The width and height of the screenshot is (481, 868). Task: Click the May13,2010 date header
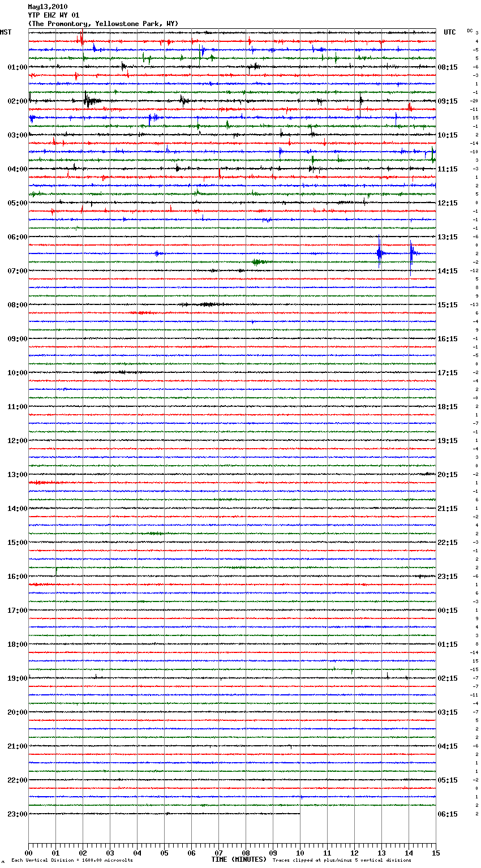pyautogui.click(x=48, y=7)
